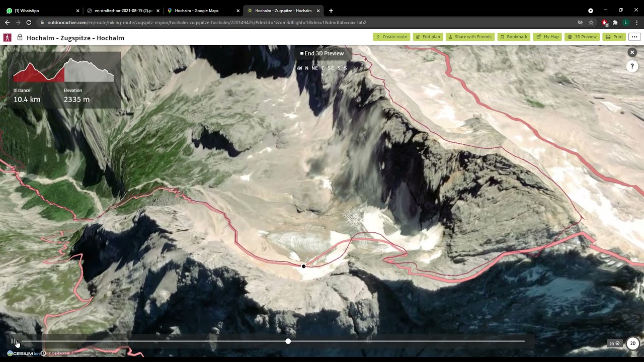Screen dimensions: 644x362
Task: Close the active Hochalm outdooractive tab
Action: tap(318, 11)
